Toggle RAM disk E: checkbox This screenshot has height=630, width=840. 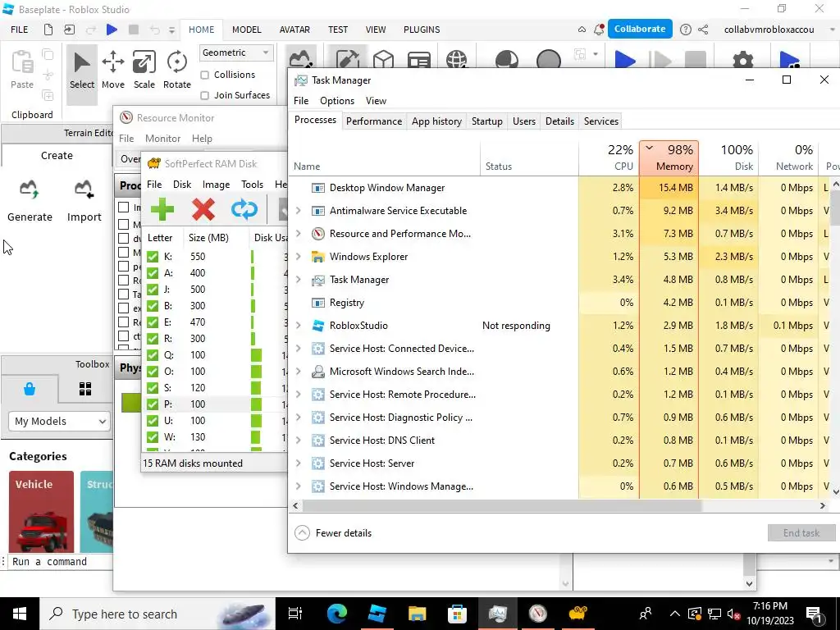click(x=153, y=322)
